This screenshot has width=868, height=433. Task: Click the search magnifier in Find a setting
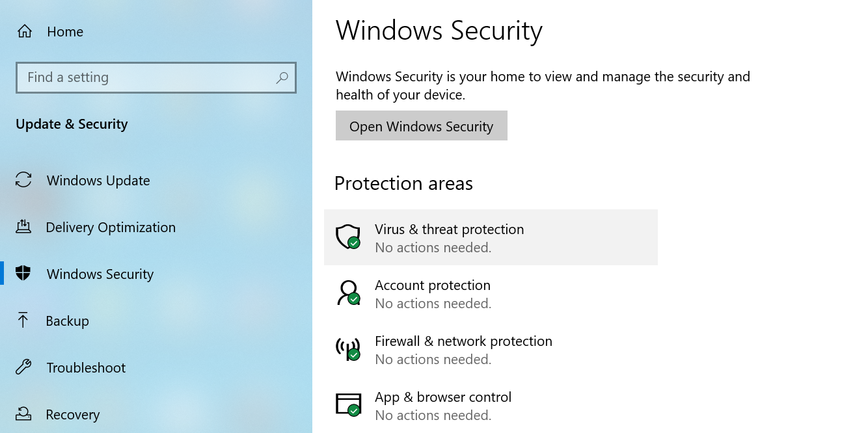pos(282,77)
